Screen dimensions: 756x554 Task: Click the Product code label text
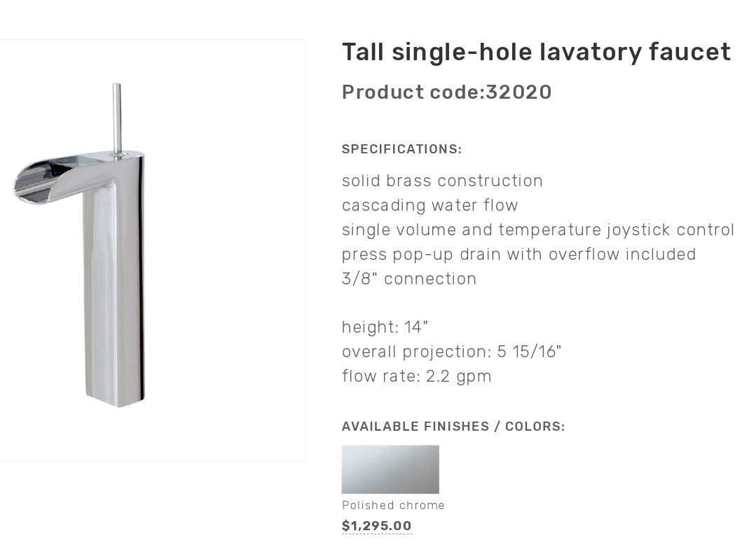click(x=413, y=92)
